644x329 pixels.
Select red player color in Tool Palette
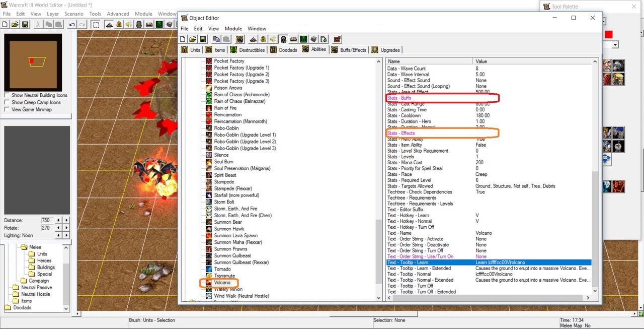pyautogui.click(x=609, y=34)
